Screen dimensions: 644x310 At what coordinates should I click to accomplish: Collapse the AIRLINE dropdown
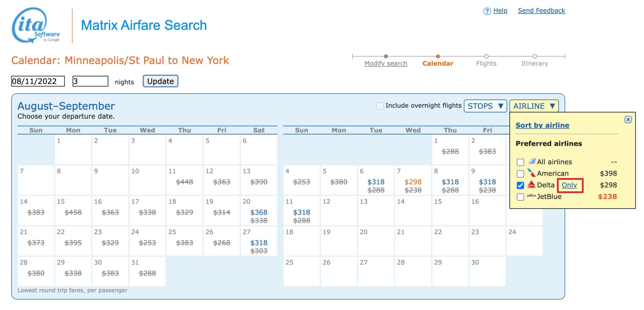coord(534,106)
